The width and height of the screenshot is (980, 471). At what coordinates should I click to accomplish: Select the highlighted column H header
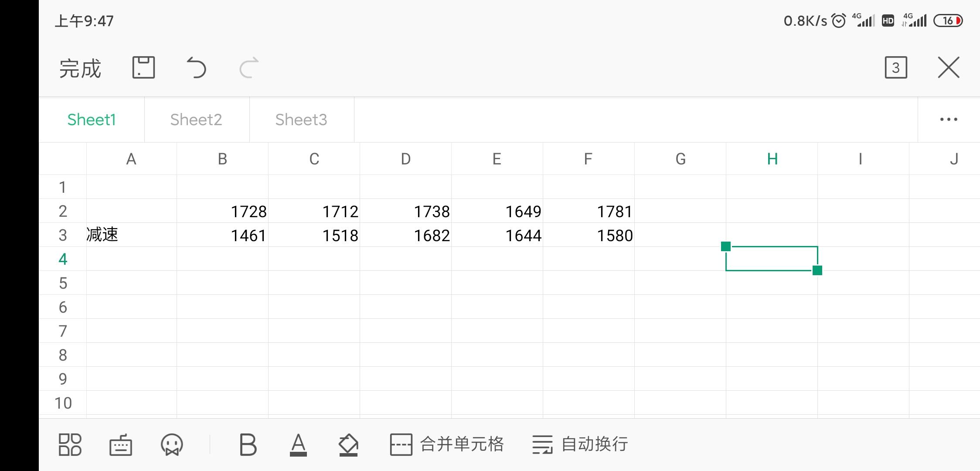pyautogui.click(x=772, y=159)
